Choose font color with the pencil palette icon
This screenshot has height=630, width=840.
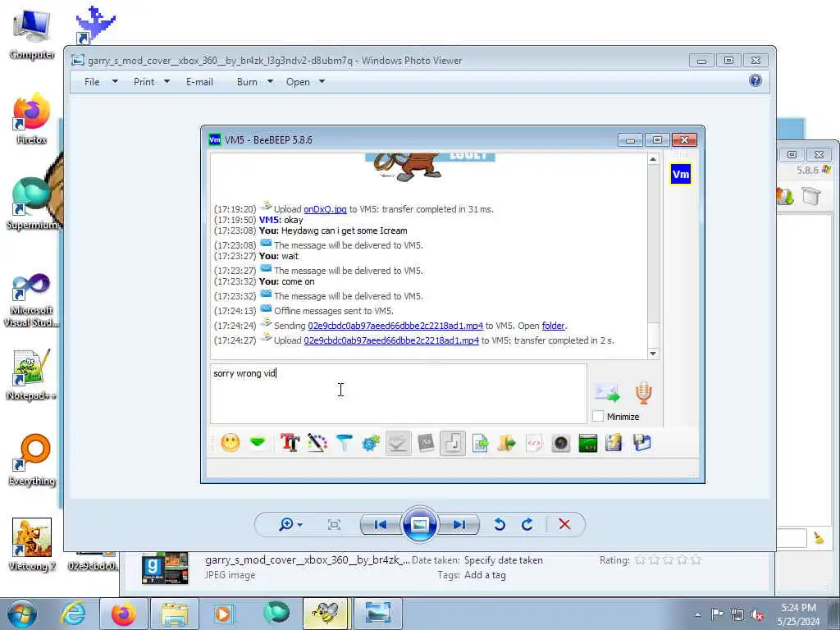coord(317,443)
